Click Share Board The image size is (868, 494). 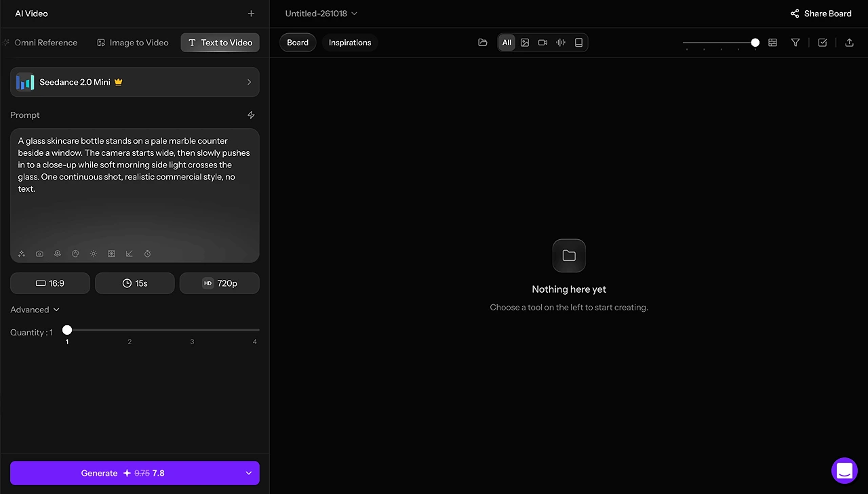tap(821, 14)
